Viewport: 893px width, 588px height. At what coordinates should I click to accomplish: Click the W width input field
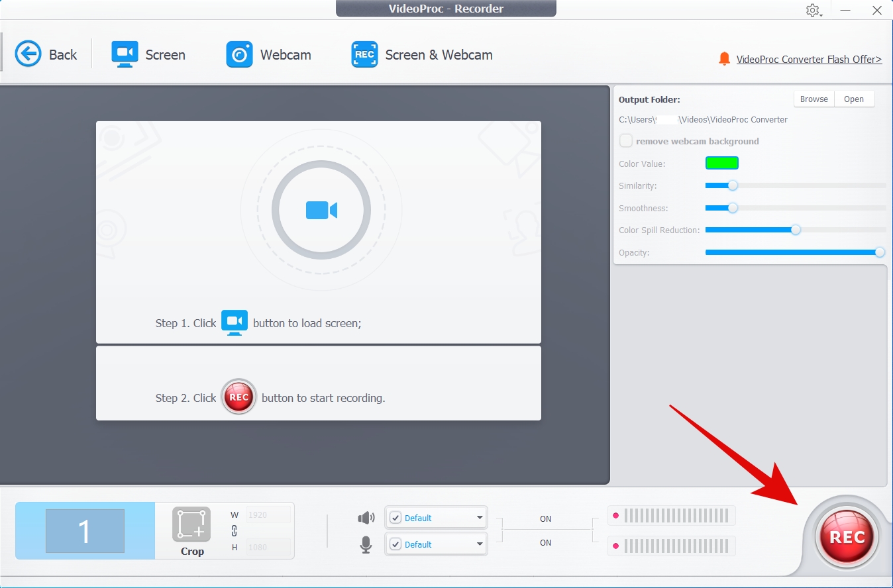pyautogui.click(x=268, y=514)
